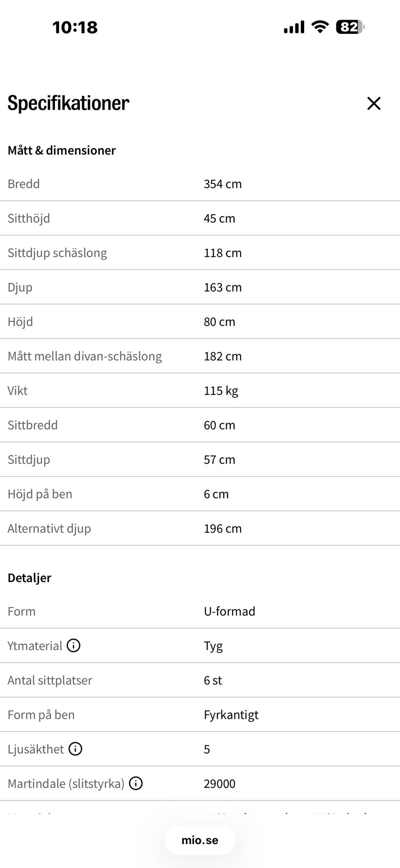Tap the Specifikationer heading

[68, 103]
